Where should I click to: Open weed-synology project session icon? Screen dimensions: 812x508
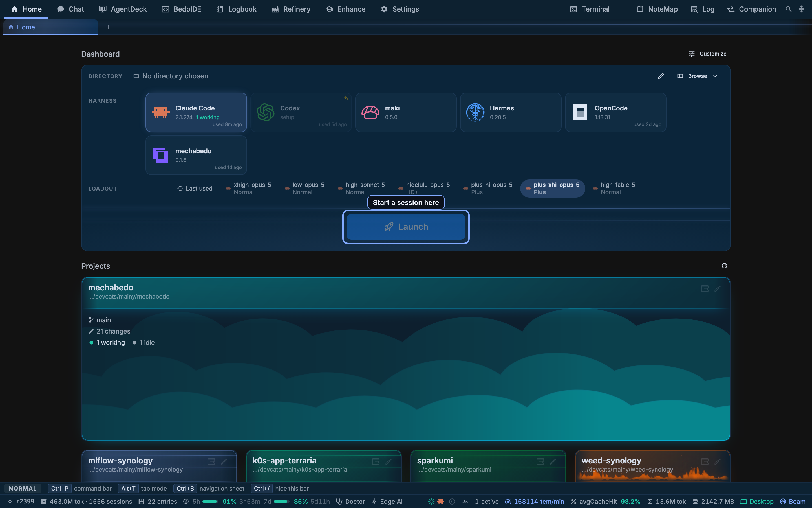point(705,461)
